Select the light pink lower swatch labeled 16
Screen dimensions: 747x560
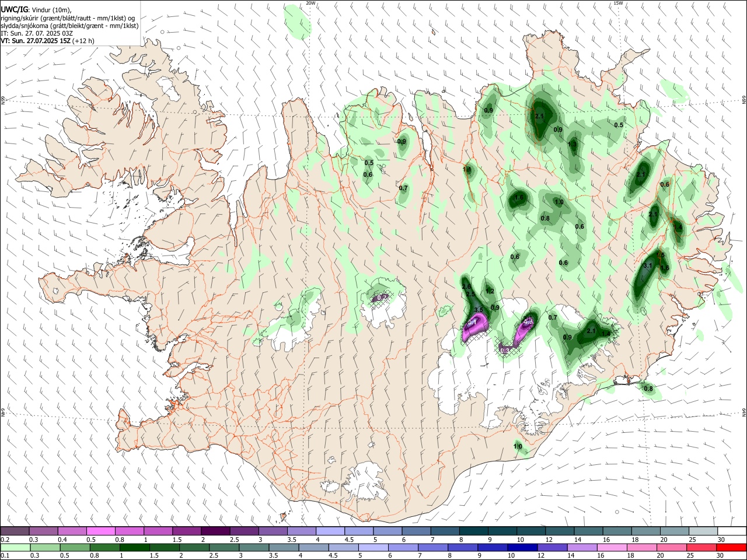pos(613,547)
